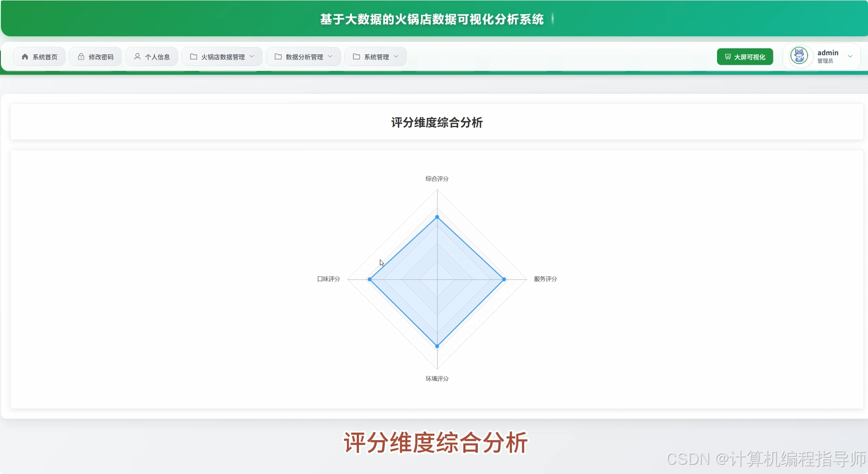Click folder icon beside 系统管理

(357, 57)
